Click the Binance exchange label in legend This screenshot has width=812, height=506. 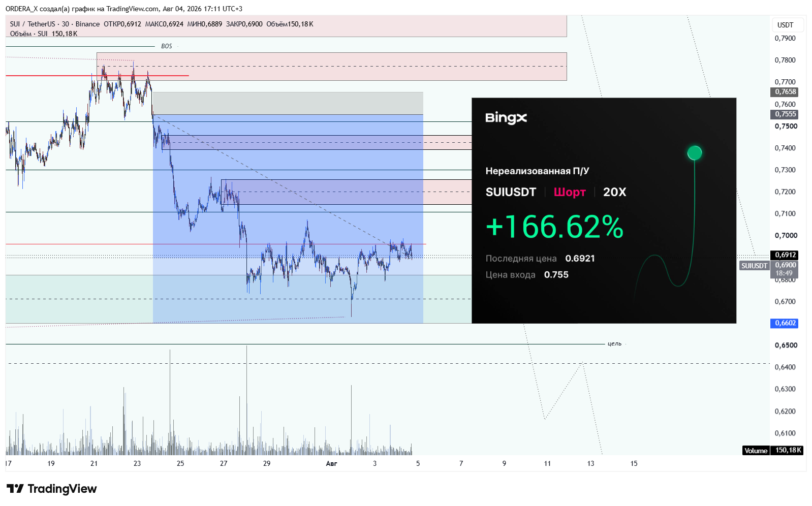point(87,24)
